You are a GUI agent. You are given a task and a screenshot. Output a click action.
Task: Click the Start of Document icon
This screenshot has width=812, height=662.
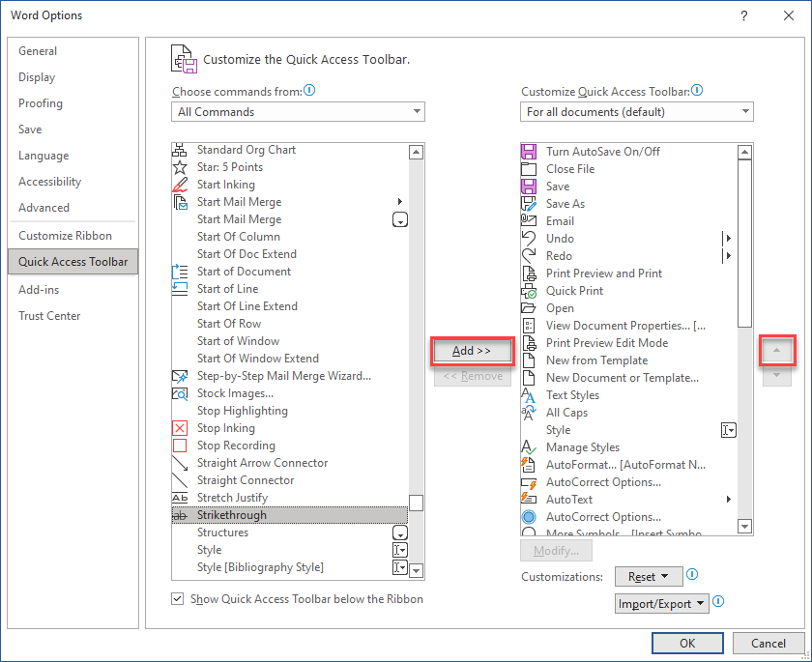[x=180, y=272]
